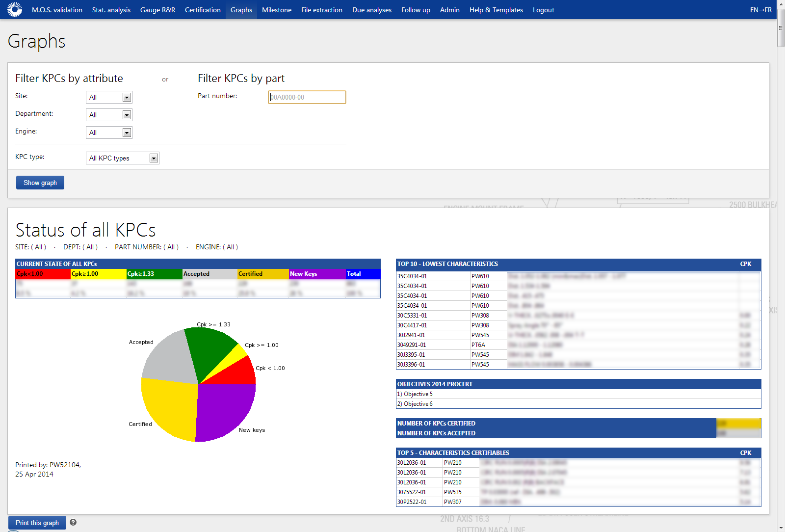The width and height of the screenshot is (785, 532).
Task: Click the Objectives 2014 PROCERT header
Action: point(578,384)
